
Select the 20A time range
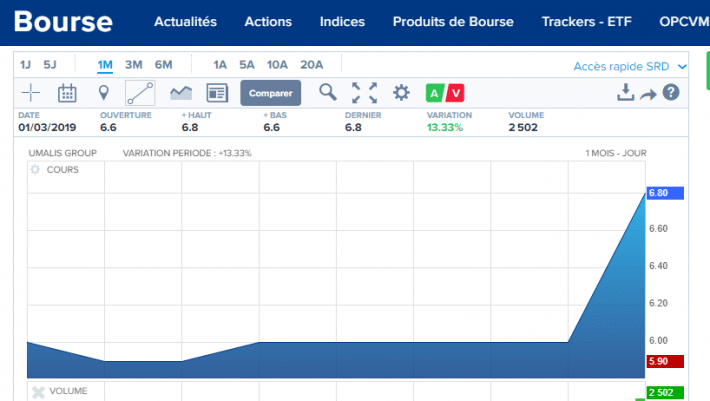312,65
